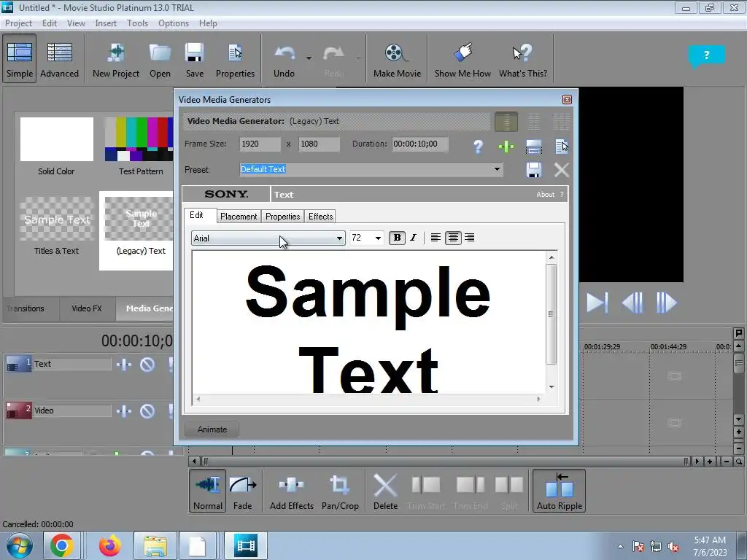This screenshot has height=560, width=747.
Task: Select the Fade tool
Action: pyautogui.click(x=242, y=491)
